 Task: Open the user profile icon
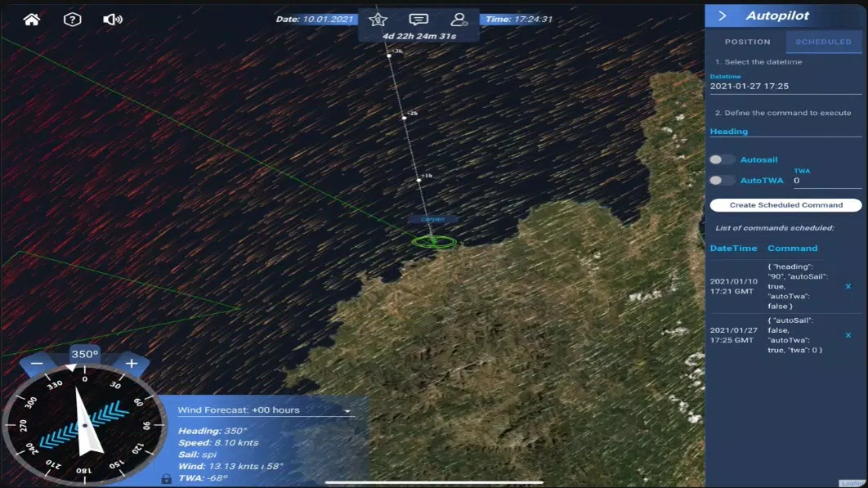[459, 18]
